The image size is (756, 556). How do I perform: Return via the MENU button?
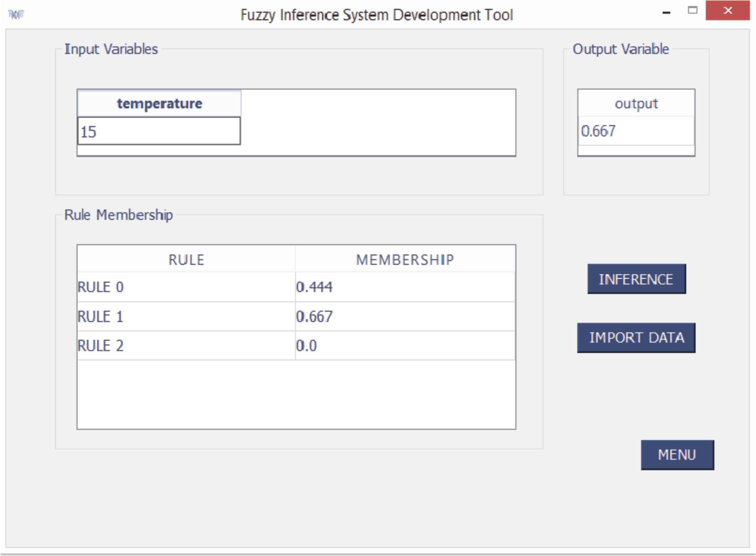pos(677,455)
